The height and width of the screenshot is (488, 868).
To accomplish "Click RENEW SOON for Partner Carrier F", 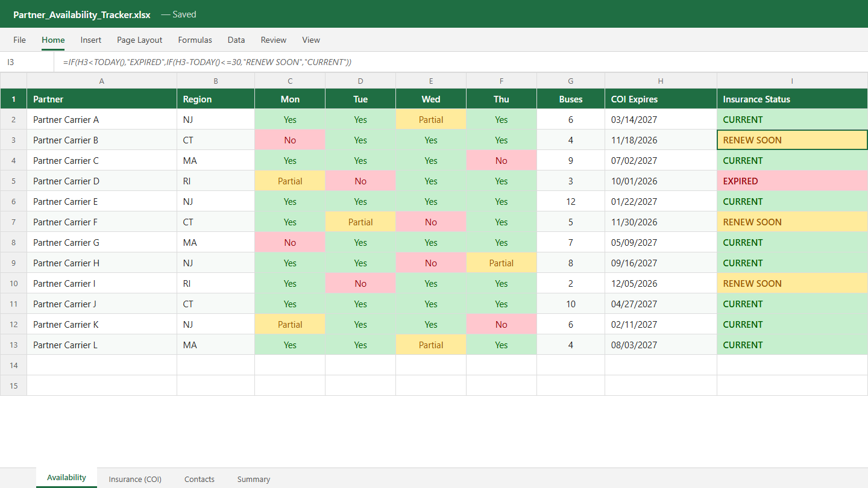I will 793,222.
